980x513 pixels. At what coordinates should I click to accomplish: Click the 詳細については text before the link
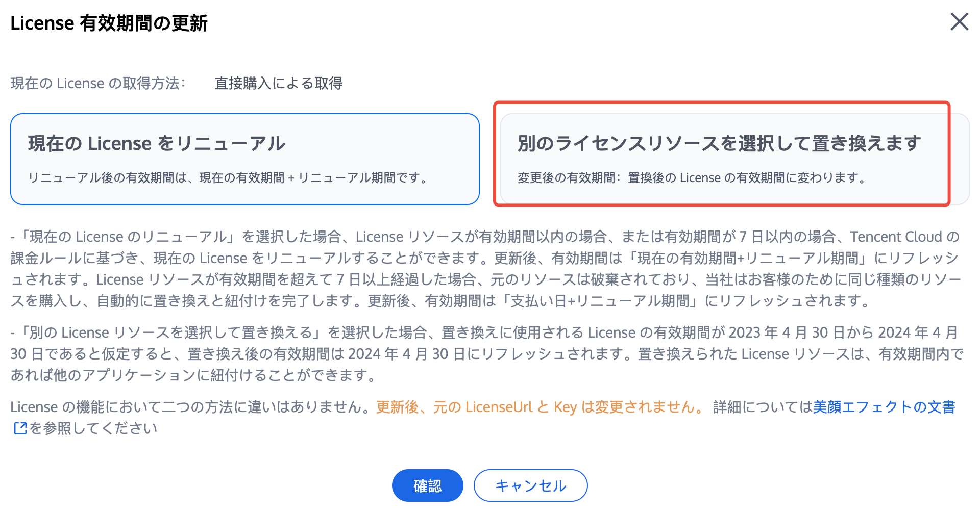pyautogui.click(x=763, y=407)
